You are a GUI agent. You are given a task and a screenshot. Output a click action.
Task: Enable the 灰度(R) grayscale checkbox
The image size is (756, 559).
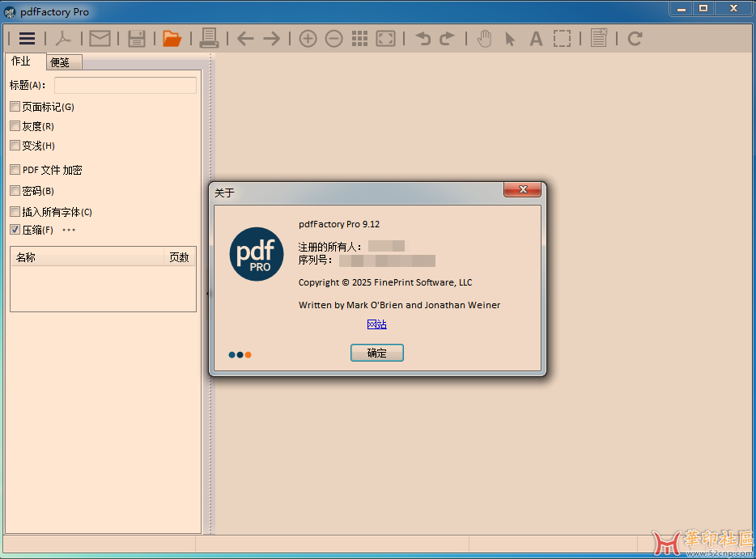15,125
